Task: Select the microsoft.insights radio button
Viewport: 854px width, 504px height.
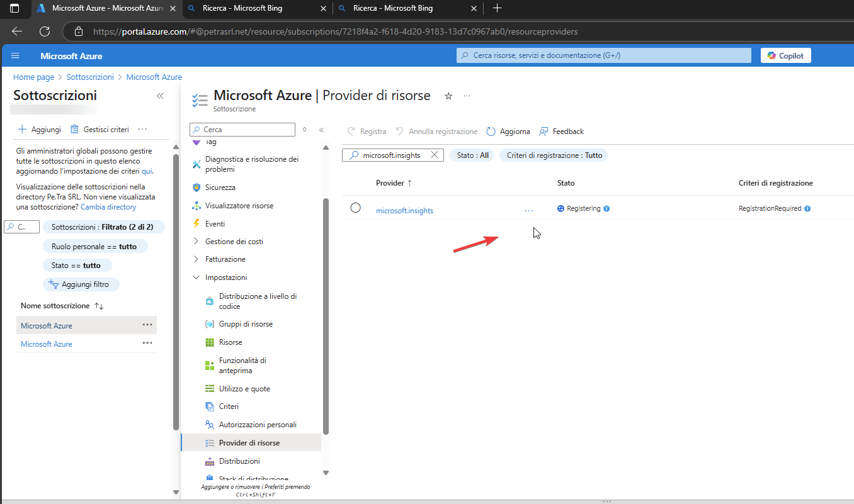Action: [x=355, y=208]
